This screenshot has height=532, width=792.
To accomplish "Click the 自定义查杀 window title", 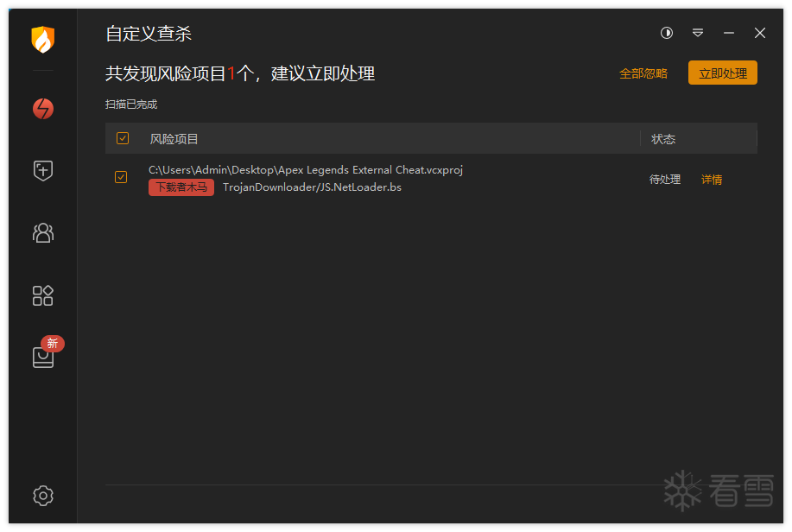I will point(149,34).
